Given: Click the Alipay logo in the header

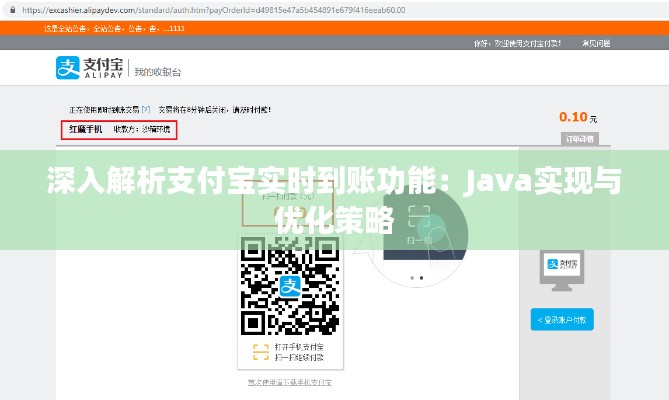Looking at the screenshot, I should coord(90,69).
